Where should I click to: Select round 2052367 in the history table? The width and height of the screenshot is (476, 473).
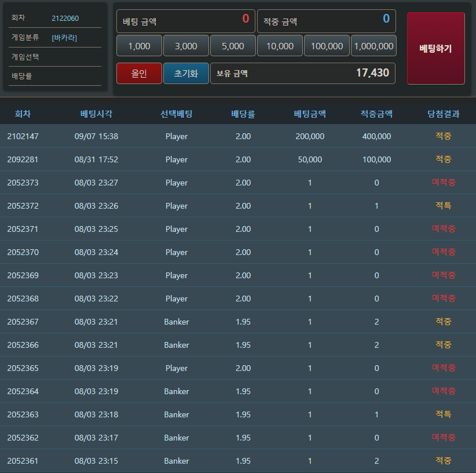[23, 322]
